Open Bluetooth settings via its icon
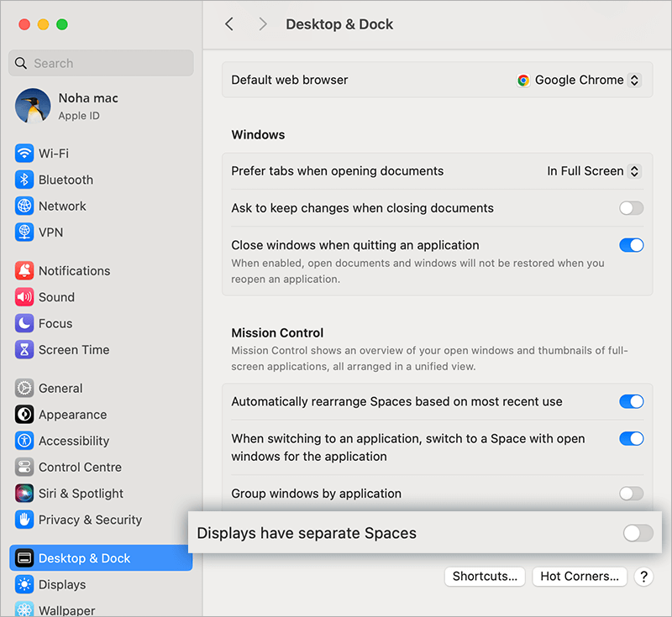This screenshot has width=672, height=617. [24, 180]
